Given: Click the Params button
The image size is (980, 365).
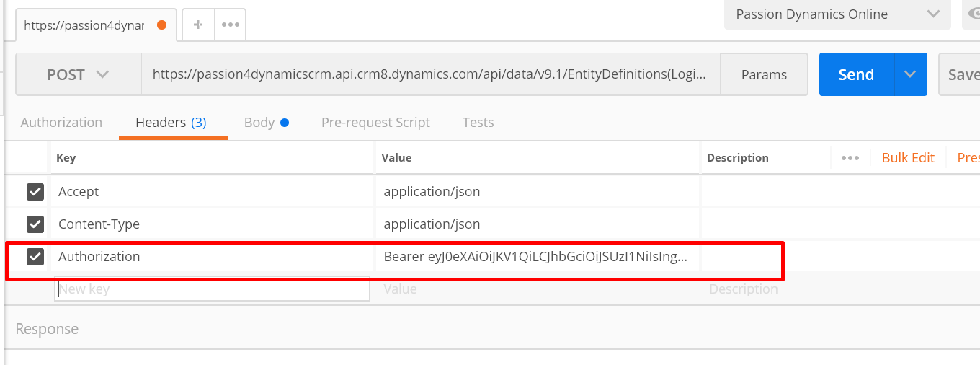Looking at the screenshot, I should (x=764, y=74).
